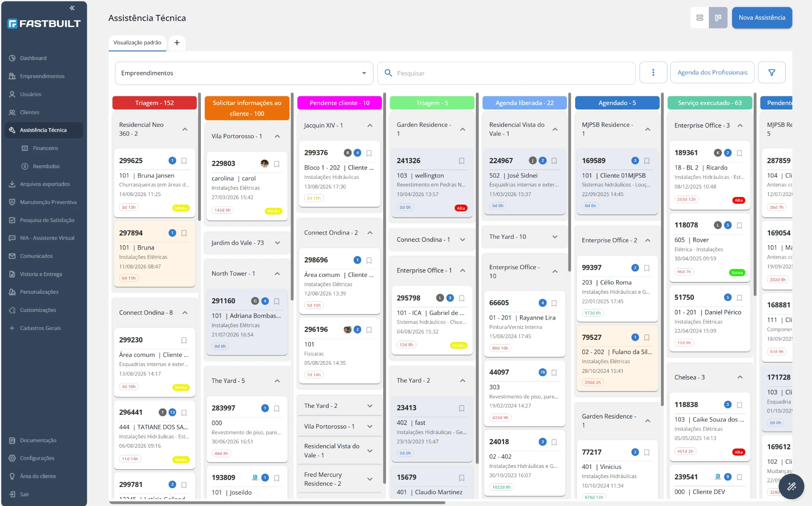
Task: Toggle bookmark on card 297894
Action: pos(184,233)
